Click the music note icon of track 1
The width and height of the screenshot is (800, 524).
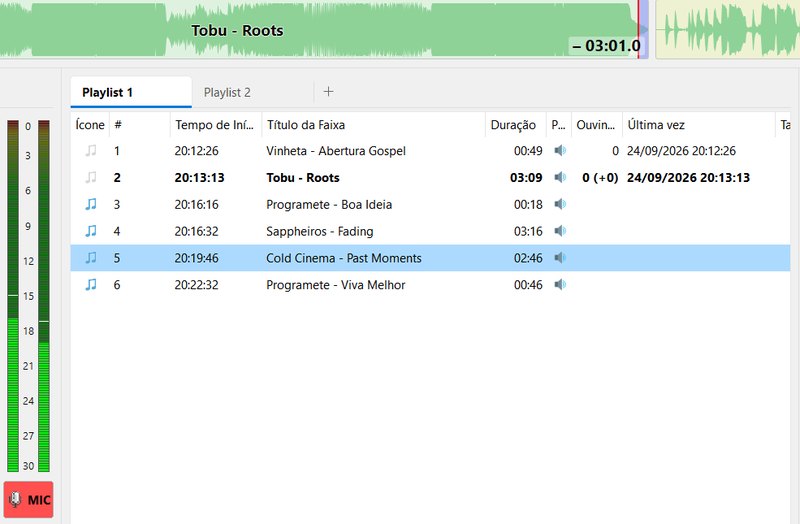click(x=91, y=151)
